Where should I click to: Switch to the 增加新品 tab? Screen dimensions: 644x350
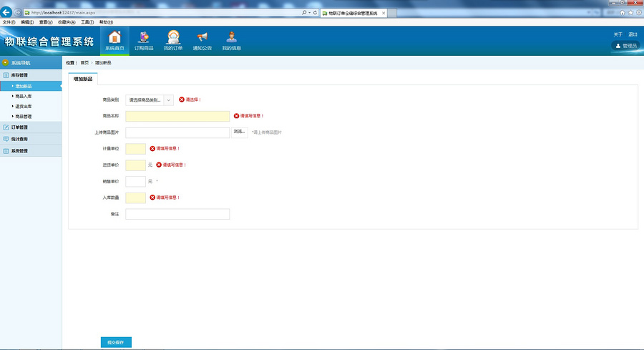pyautogui.click(x=83, y=79)
